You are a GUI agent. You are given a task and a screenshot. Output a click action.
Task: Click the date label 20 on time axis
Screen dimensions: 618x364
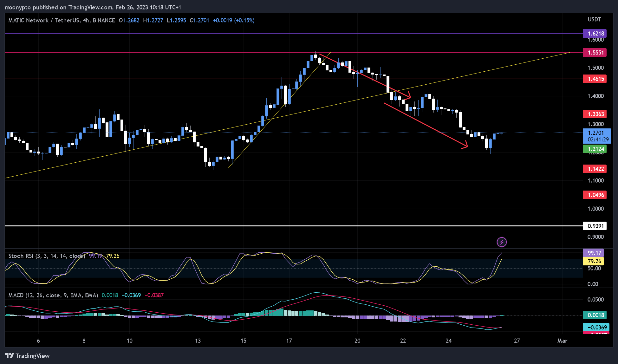pos(357,341)
